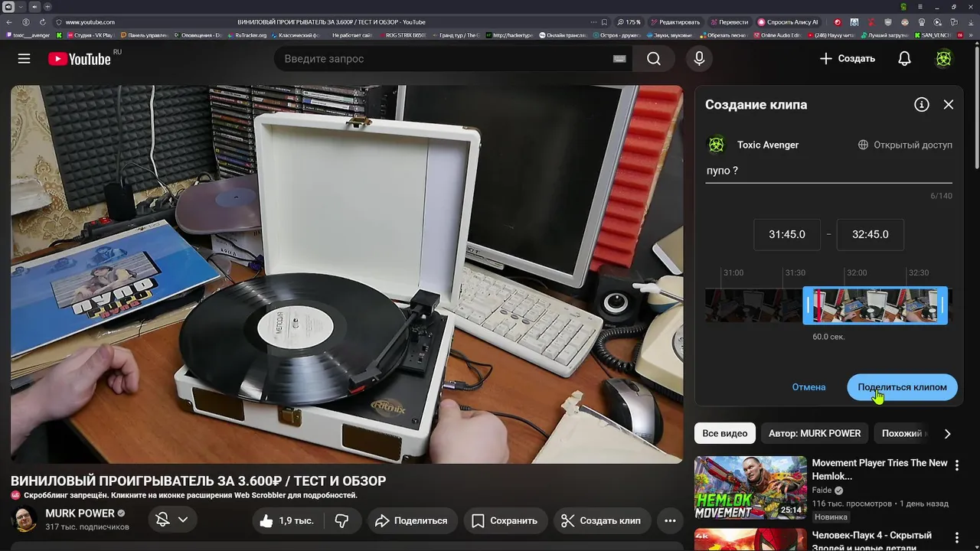Open the 'Faide' channel link

point(822,490)
